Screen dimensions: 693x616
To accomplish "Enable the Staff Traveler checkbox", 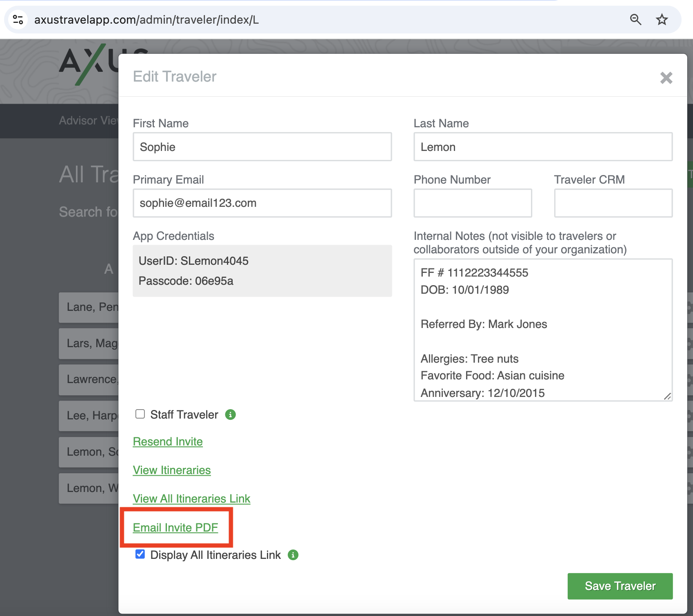I will (x=140, y=414).
